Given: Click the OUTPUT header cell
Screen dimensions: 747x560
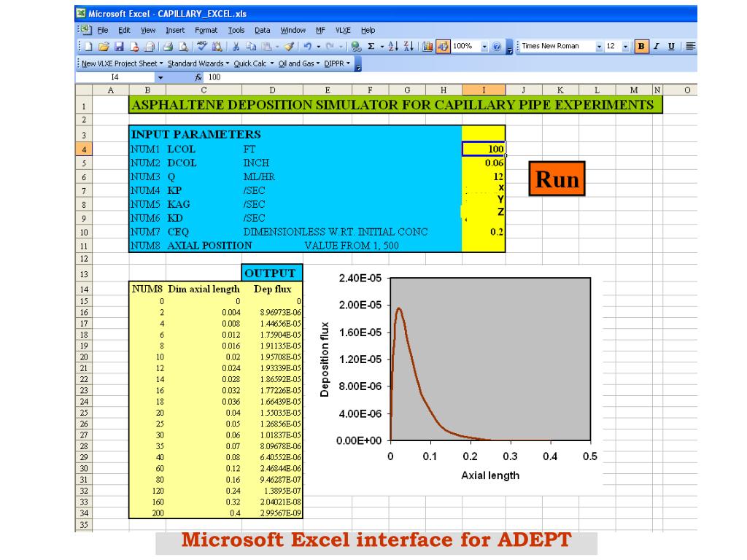Looking at the screenshot, I should (x=272, y=273).
